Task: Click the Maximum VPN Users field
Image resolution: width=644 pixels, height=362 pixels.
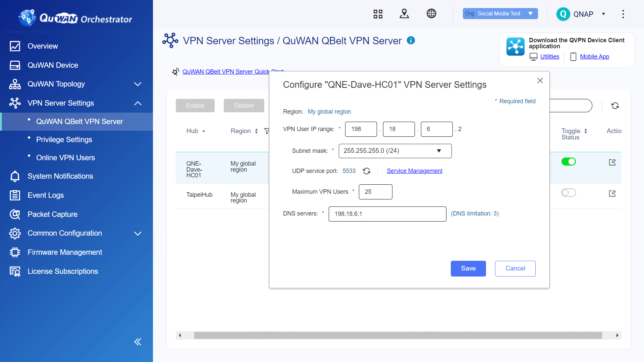Action: coord(375,192)
